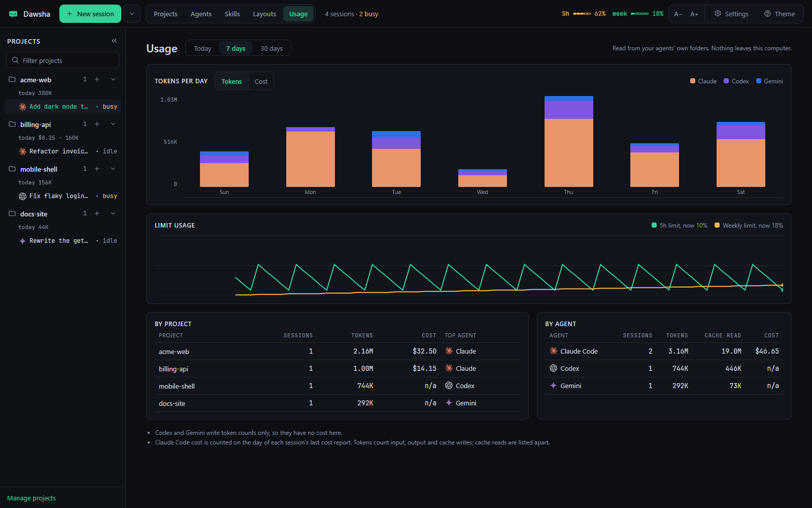Open Settings via the gear icon
Viewport: 812px width, 508px height.
point(718,14)
